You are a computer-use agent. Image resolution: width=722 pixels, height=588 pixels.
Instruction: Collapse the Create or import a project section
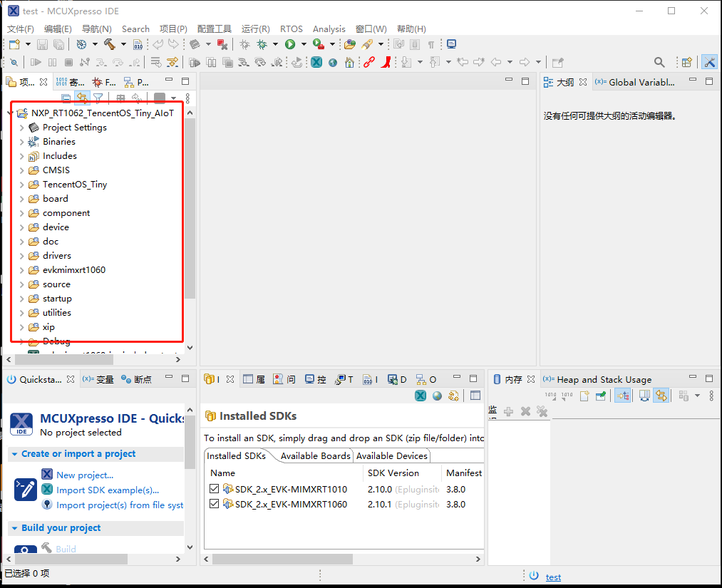(x=15, y=454)
